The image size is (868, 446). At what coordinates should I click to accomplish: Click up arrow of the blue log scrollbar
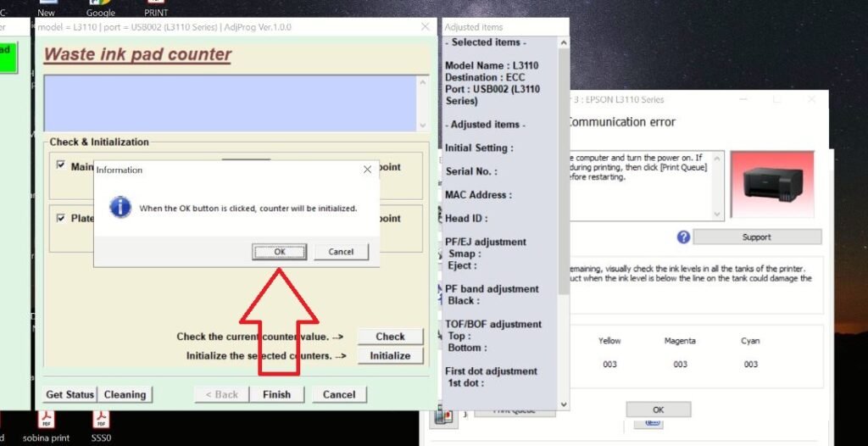pyautogui.click(x=424, y=82)
